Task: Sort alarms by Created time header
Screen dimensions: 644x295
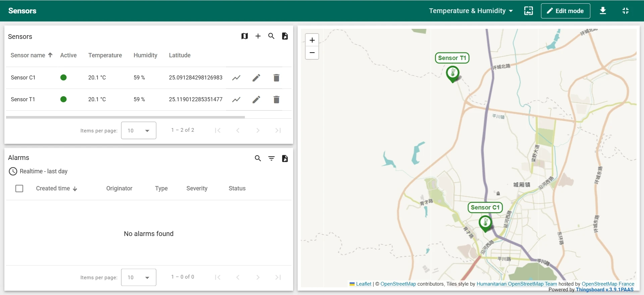Action: tap(53, 188)
